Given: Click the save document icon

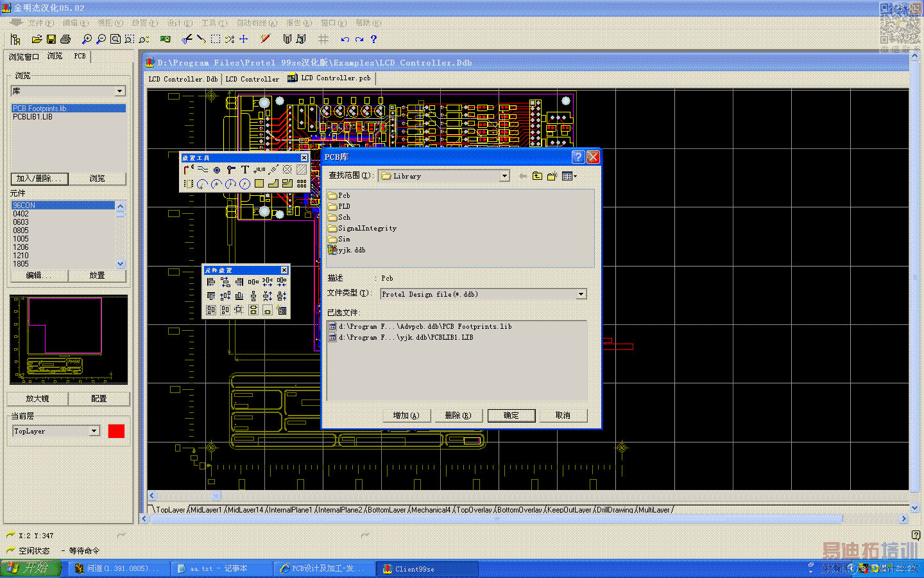Looking at the screenshot, I should [x=51, y=39].
